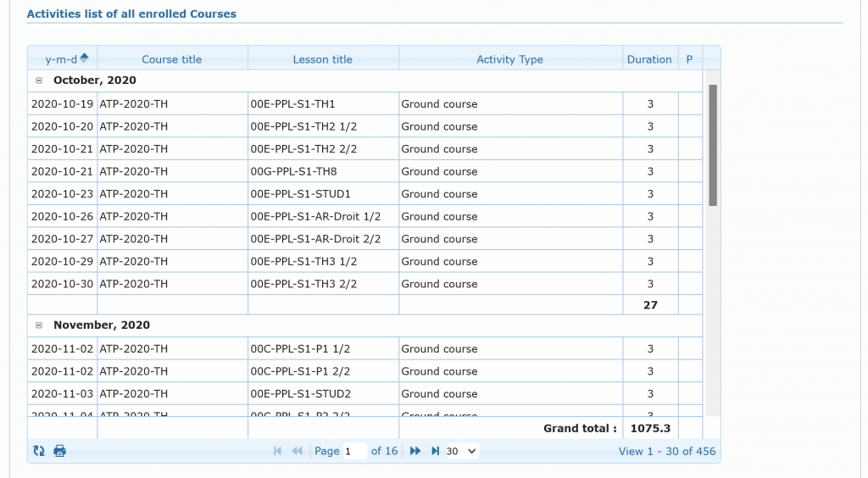This screenshot has height=478, width=868.
Task: Sort by Activity Type column header
Action: point(509,59)
